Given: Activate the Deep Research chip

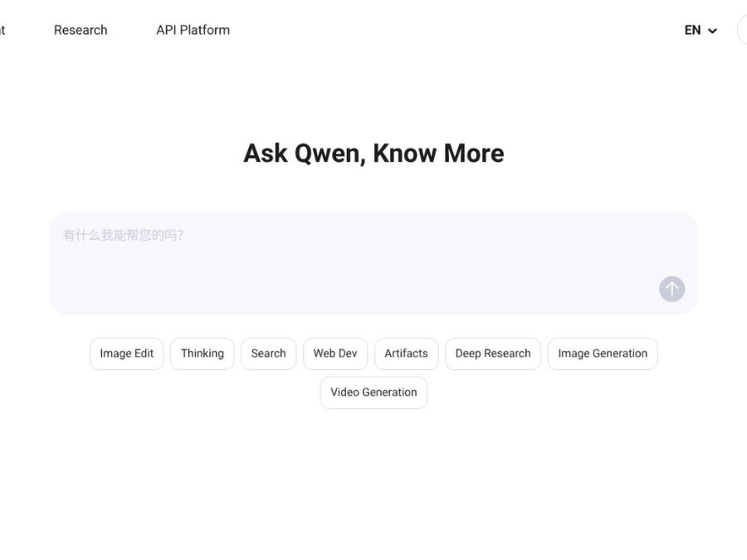Looking at the screenshot, I should coord(493,353).
